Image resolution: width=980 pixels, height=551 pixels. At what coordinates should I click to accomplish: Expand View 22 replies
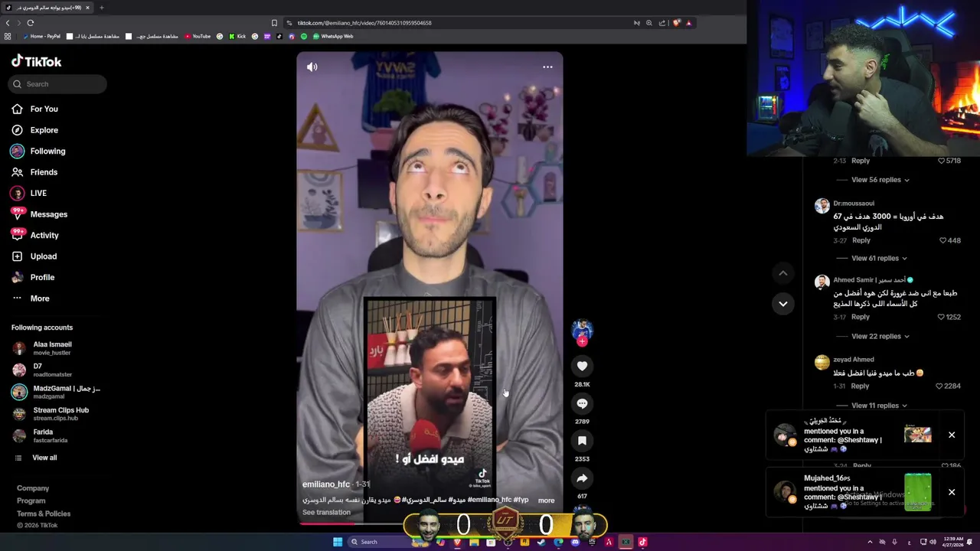(x=880, y=337)
